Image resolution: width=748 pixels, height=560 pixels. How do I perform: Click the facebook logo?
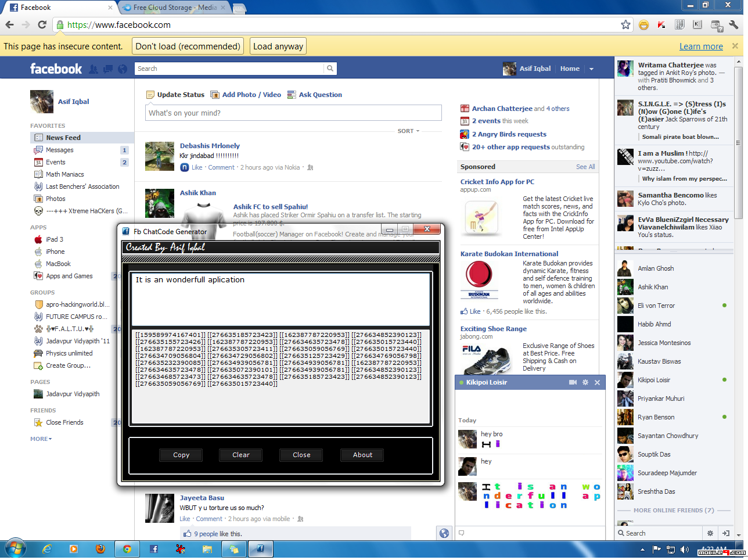pos(56,69)
